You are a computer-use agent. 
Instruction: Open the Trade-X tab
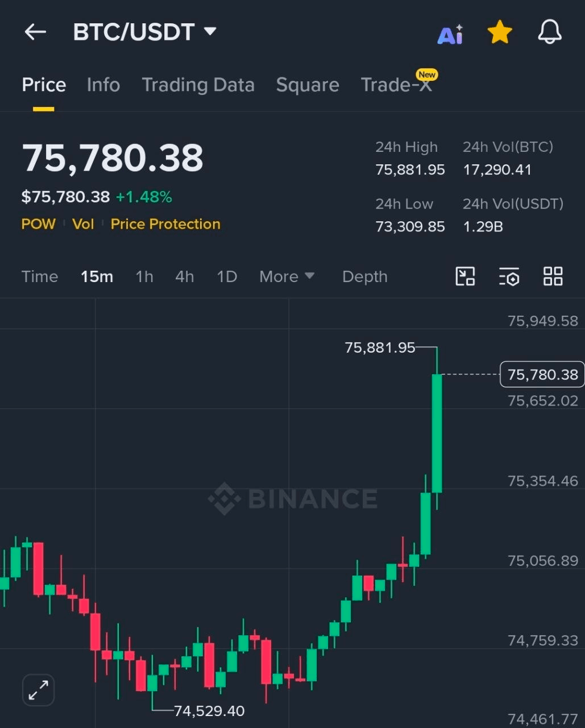tap(397, 85)
